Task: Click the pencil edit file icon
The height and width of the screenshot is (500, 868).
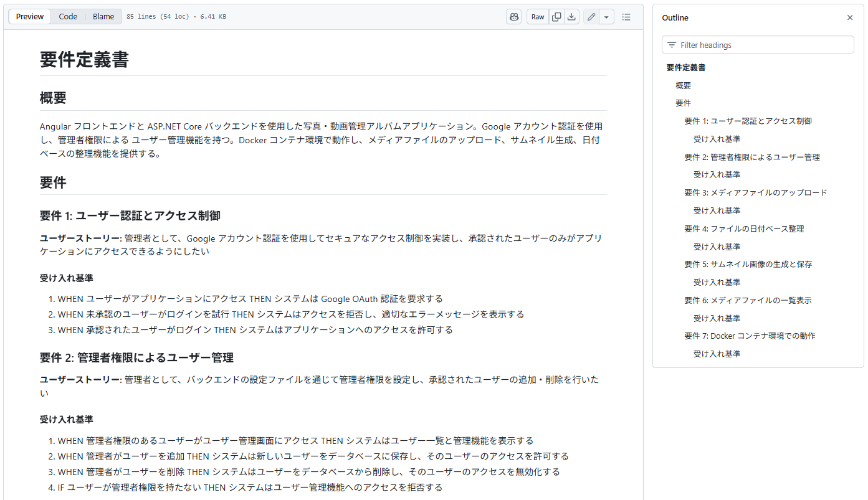Action: coord(591,17)
